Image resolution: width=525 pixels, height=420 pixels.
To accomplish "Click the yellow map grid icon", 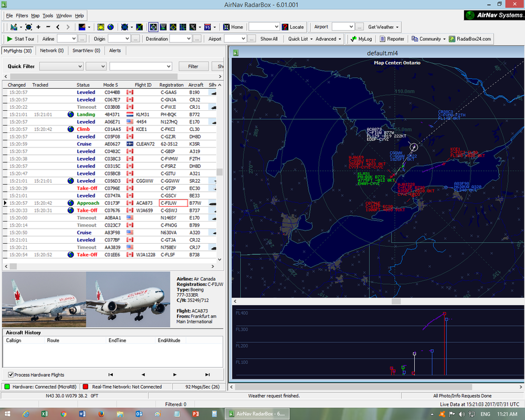I will (101, 27).
